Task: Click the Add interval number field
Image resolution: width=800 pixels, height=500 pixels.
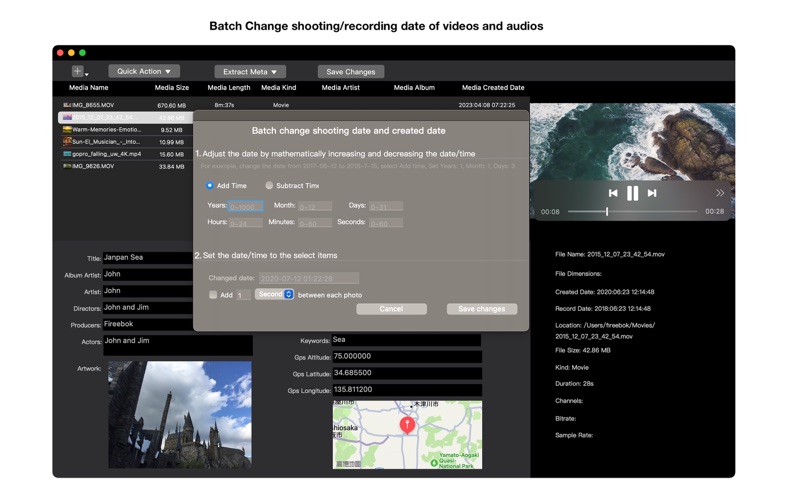Action: click(x=243, y=295)
